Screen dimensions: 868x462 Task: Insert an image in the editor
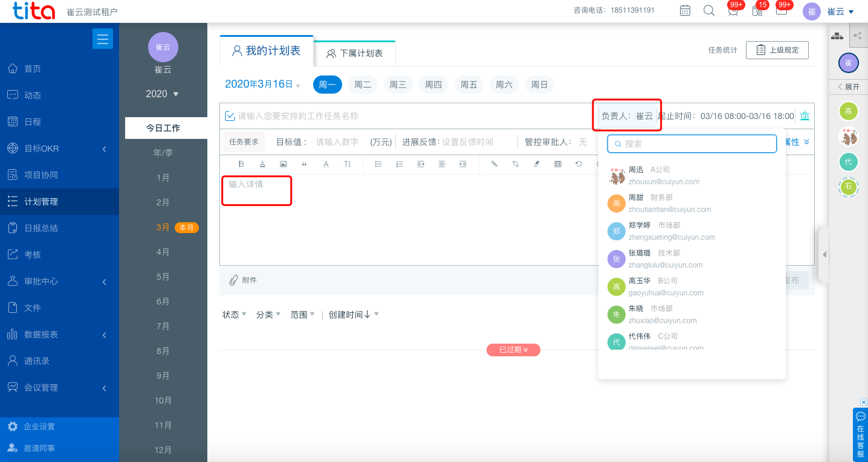pyautogui.click(x=283, y=164)
